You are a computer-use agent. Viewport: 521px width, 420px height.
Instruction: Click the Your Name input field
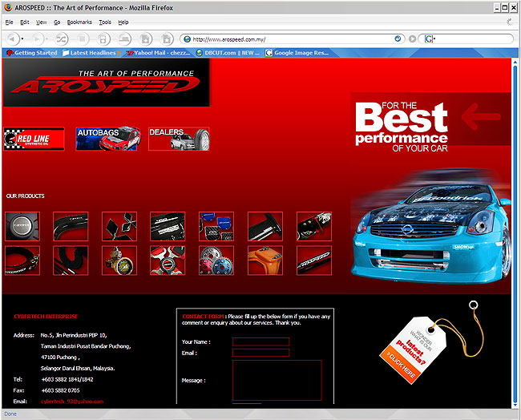click(x=260, y=341)
